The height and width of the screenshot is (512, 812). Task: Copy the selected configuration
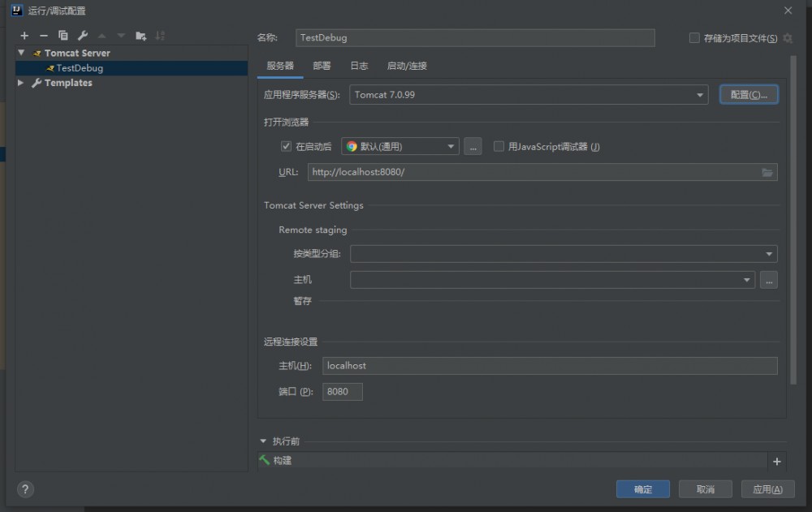(63, 36)
